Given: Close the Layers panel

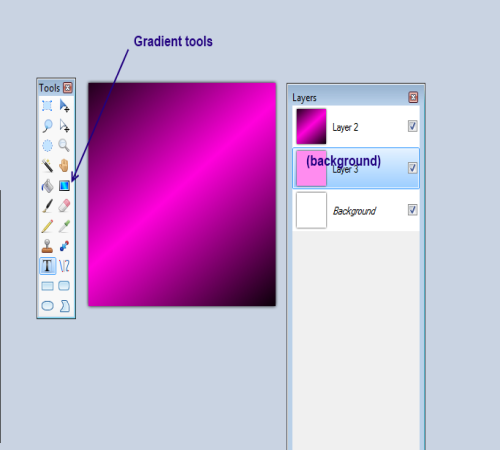Looking at the screenshot, I should click(413, 97).
